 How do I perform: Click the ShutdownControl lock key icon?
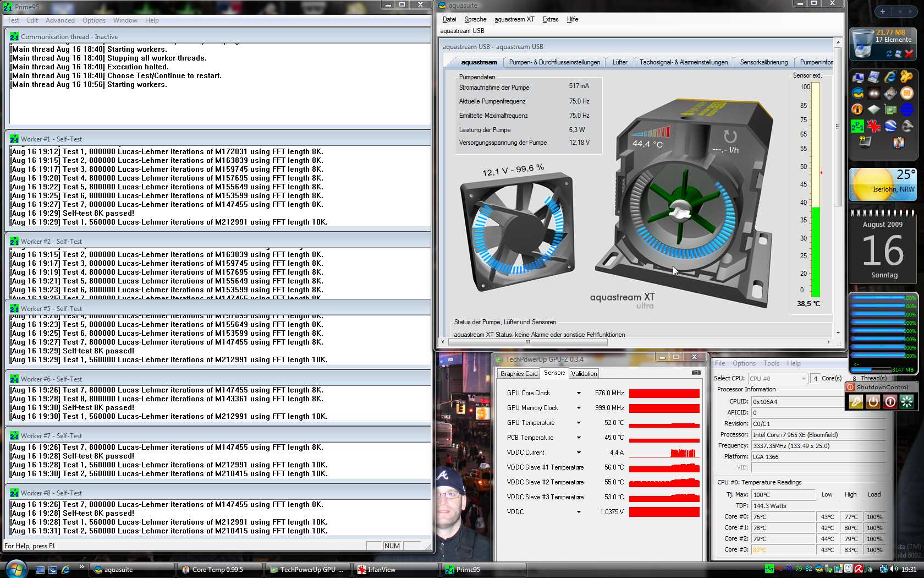click(856, 402)
